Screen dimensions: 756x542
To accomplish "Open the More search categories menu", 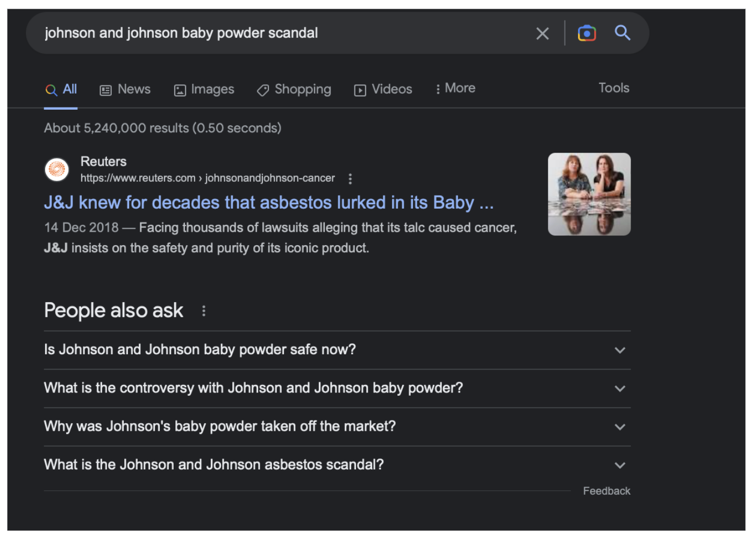I will (x=455, y=88).
